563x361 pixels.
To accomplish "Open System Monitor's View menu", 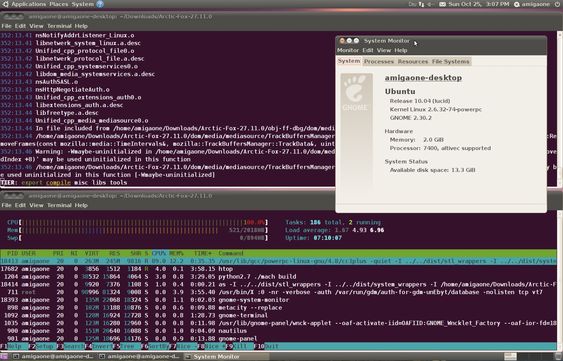I will tap(383, 50).
